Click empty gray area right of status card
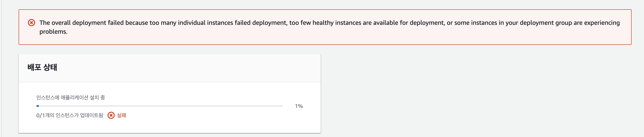The height and width of the screenshot is (137, 644). (475, 95)
